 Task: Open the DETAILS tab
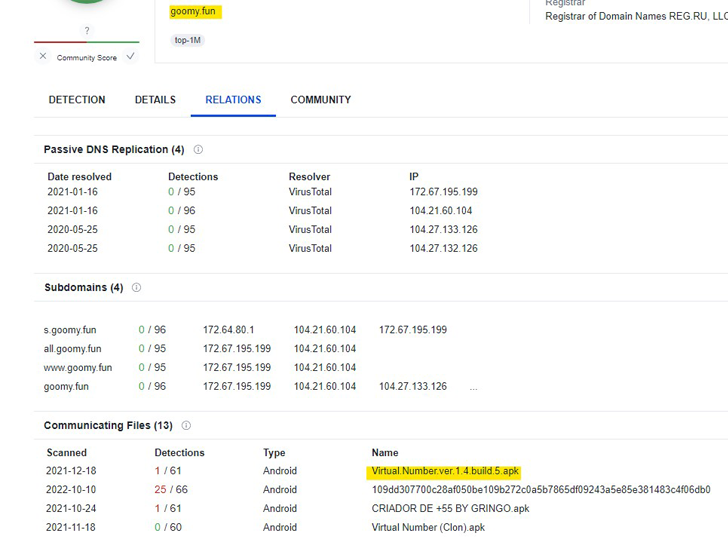155,100
